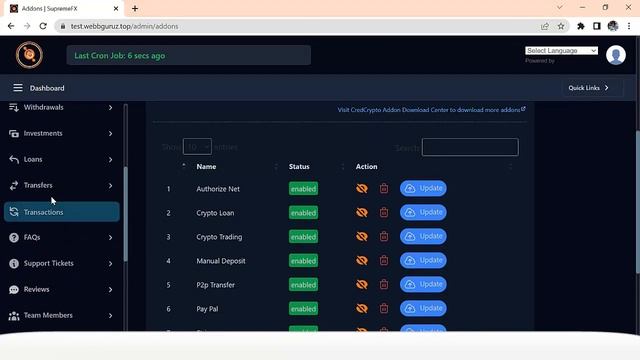Viewport: 640px width, 360px height.
Task: Click the addons Search input field
Action: coord(470,147)
